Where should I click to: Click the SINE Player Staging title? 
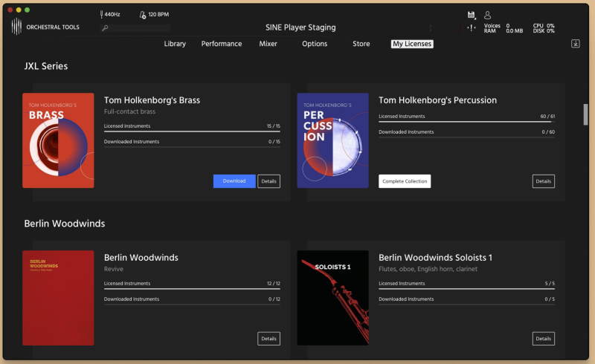click(x=300, y=27)
